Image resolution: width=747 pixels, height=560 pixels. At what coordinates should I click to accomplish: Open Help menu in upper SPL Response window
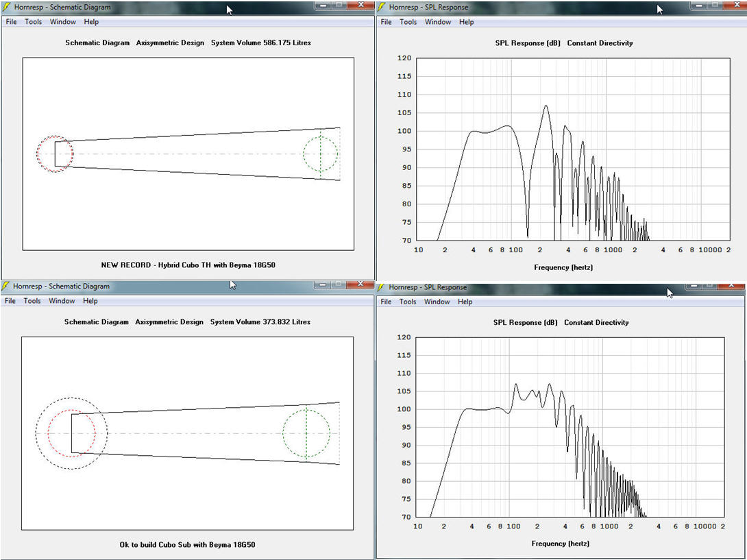[x=466, y=22]
